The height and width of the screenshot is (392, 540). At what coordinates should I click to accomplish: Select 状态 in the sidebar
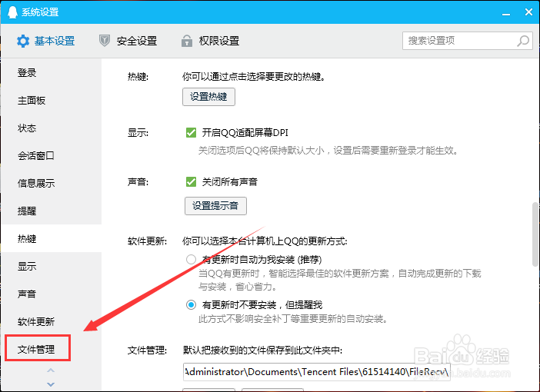pyautogui.click(x=52, y=128)
